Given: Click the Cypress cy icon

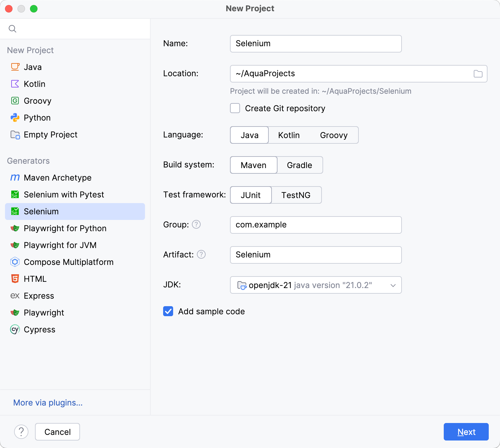Looking at the screenshot, I should pos(15,329).
